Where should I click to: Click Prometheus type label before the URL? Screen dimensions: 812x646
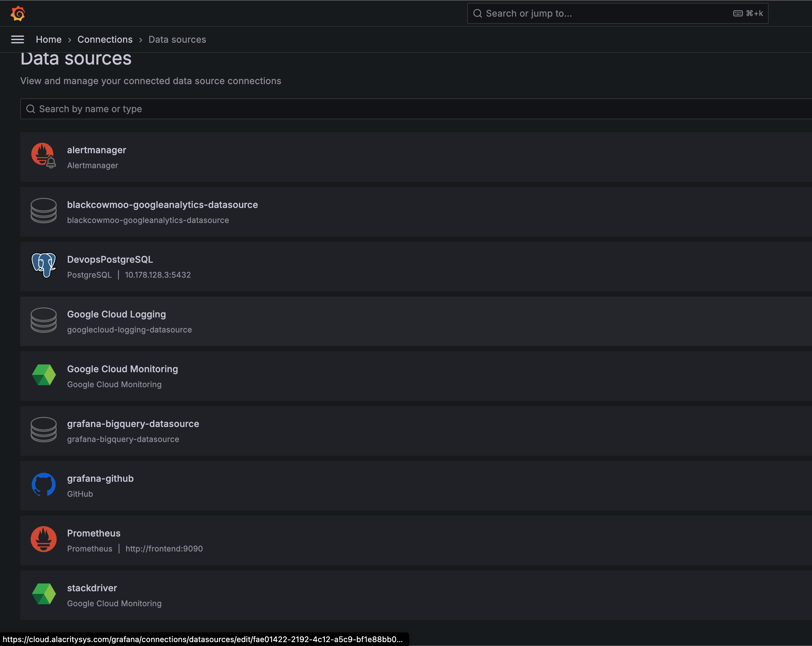point(90,549)
